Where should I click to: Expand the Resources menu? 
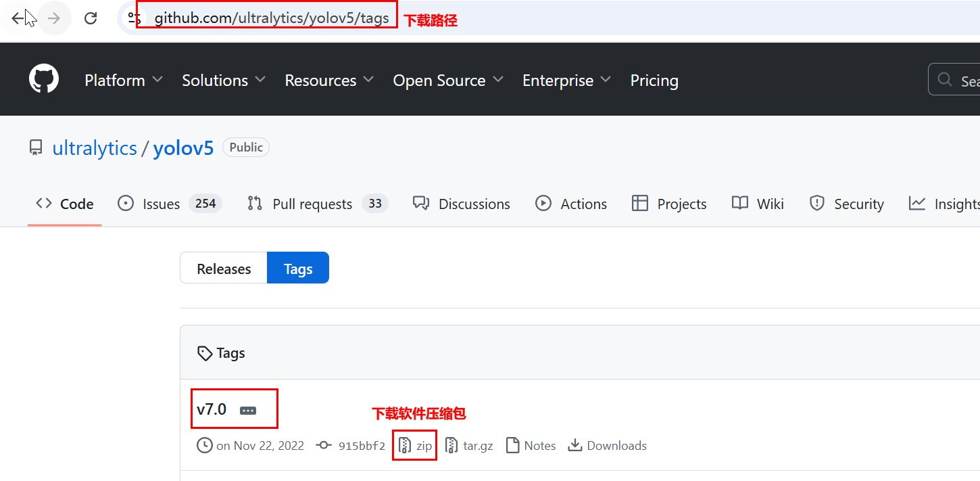click(329, 80)
